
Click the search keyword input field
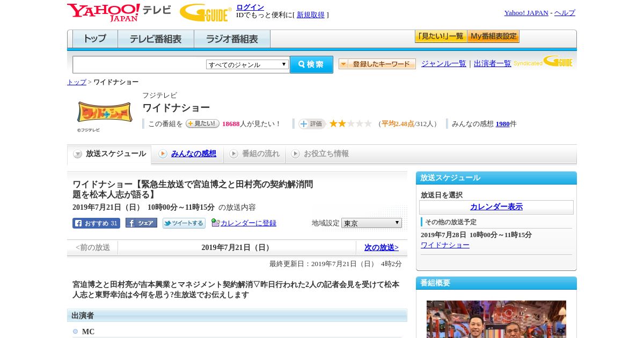tap(139, 64)
